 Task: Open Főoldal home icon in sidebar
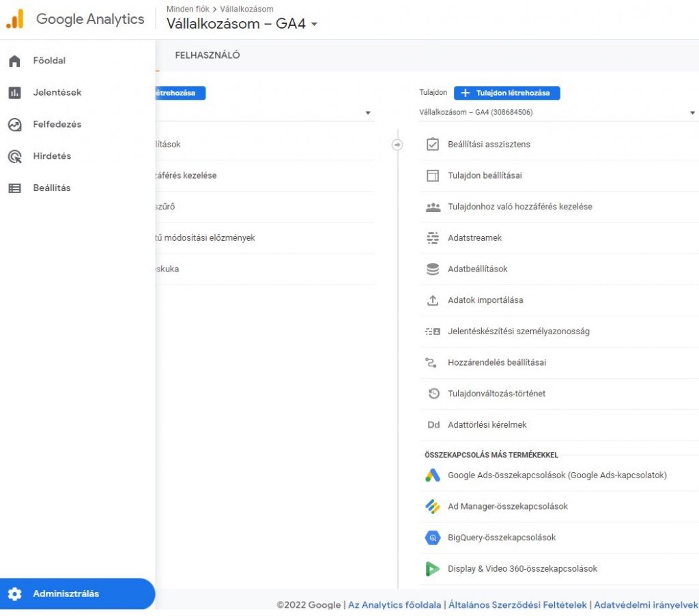pyautogui.click(x=15, y=61)
